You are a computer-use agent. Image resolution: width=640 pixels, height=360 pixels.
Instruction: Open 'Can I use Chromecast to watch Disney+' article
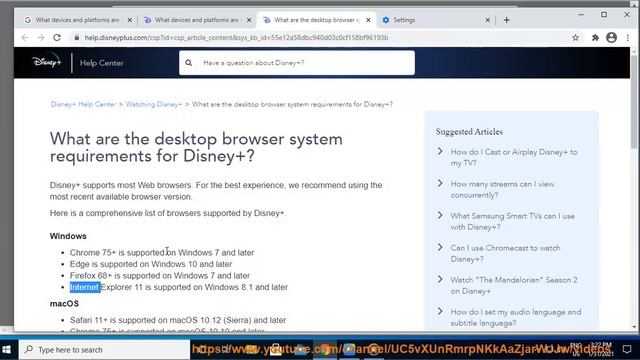tap(505, 253)
